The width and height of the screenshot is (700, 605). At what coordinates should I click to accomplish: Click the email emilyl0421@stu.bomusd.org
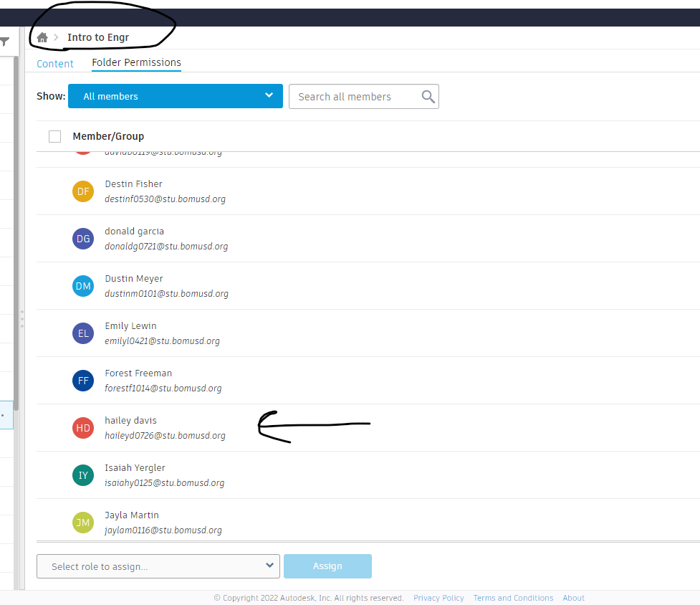[x=163, y=341]
